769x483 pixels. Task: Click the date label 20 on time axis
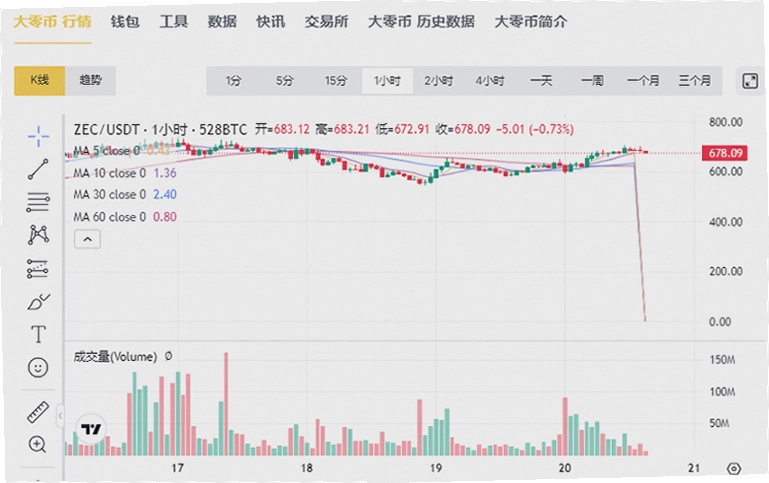point(565,468)
